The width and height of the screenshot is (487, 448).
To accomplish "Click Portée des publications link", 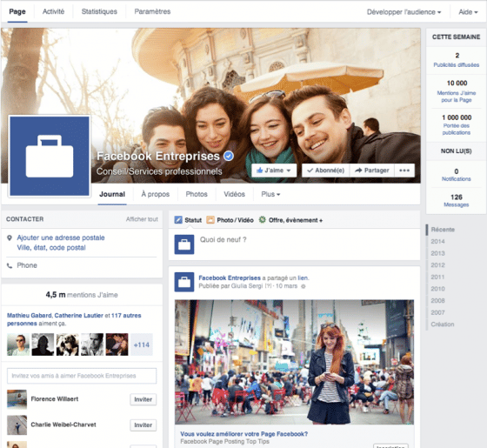I will click(457, 130).
